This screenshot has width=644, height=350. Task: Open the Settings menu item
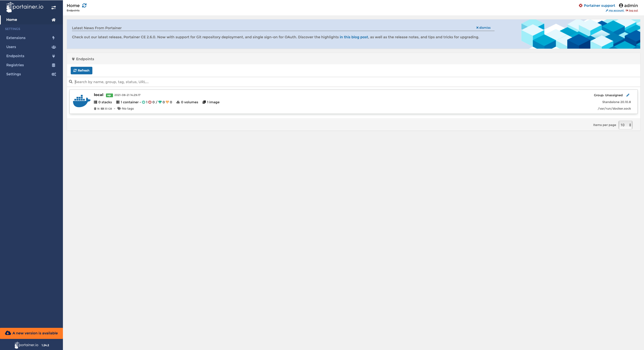tap(14, 74)
